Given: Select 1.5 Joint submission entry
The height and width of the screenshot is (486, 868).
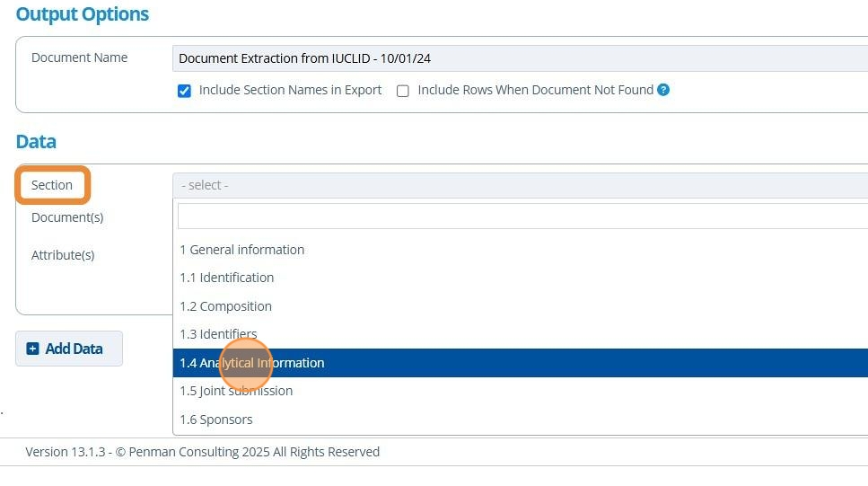Looking at the screenshot, I should pos(236,391).
